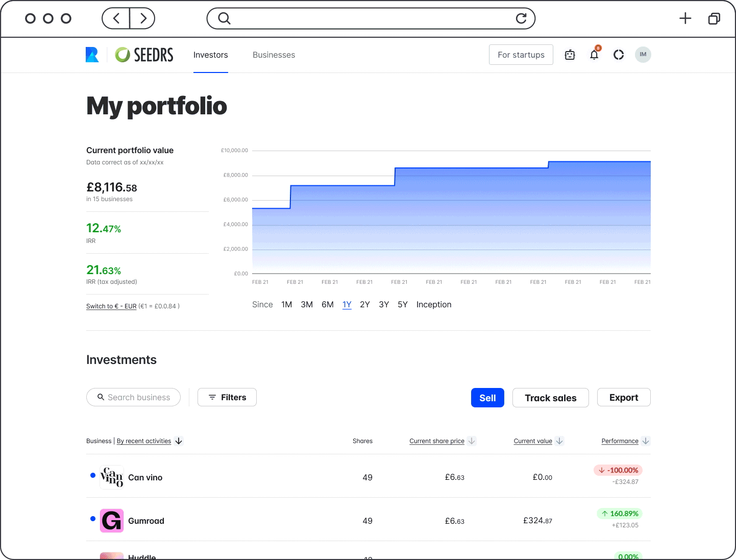Screen dimensions: 736x560
Task: Click the circular sync icon in header
Action: 619,55
